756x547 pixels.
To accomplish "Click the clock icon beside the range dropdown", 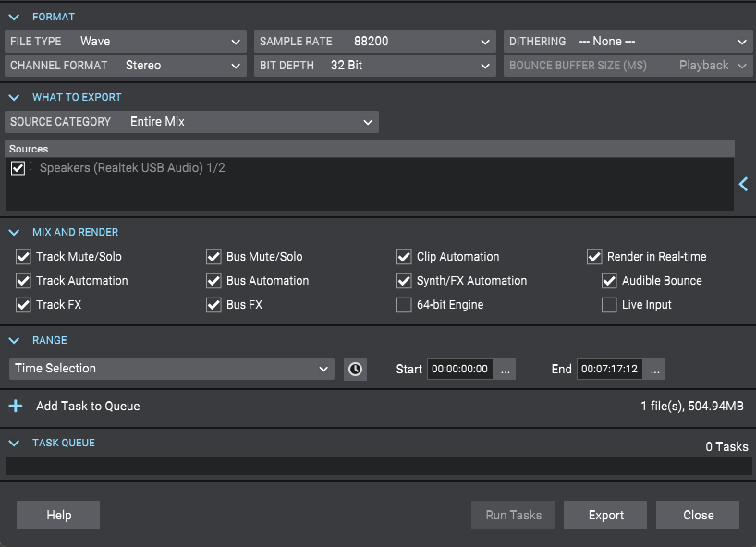I will click(355, 369).
